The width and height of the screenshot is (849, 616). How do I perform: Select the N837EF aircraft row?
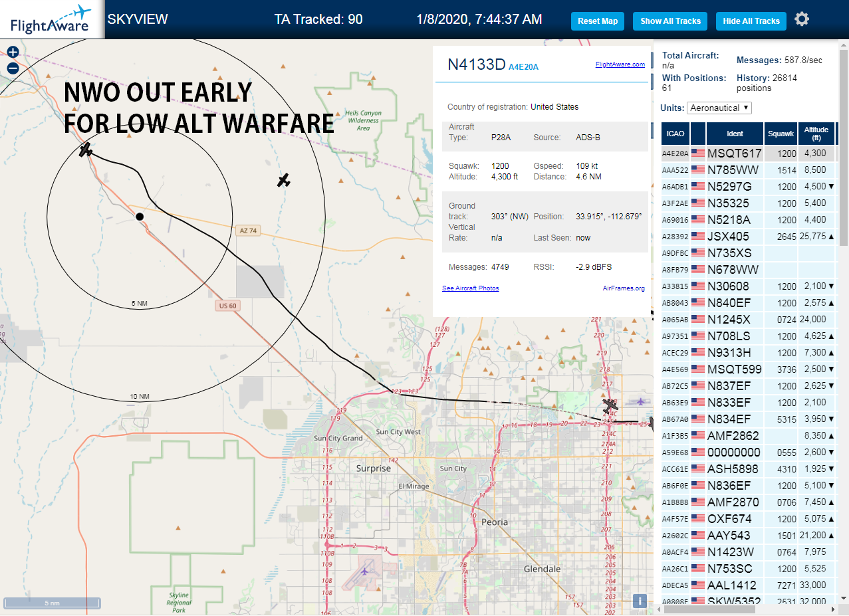pos(749,386)
